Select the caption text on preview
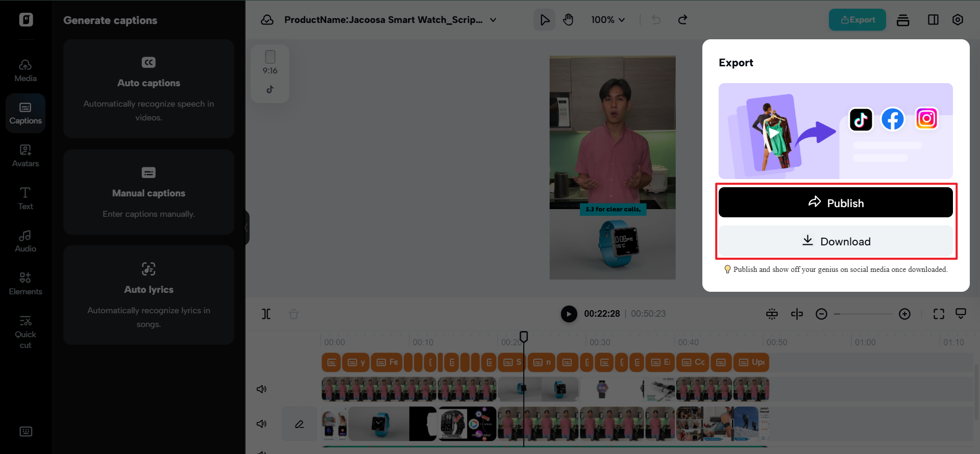The image size is (980, 454). 613,209
